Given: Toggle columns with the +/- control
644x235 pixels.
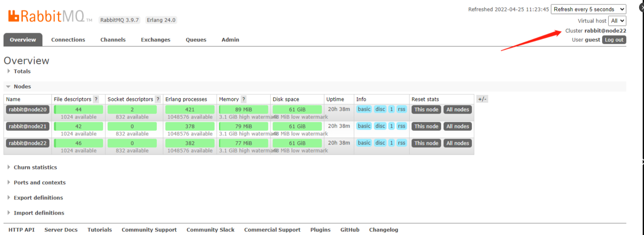Looking at the screenshot, I should pyautogui.click(x=482, y=99).
